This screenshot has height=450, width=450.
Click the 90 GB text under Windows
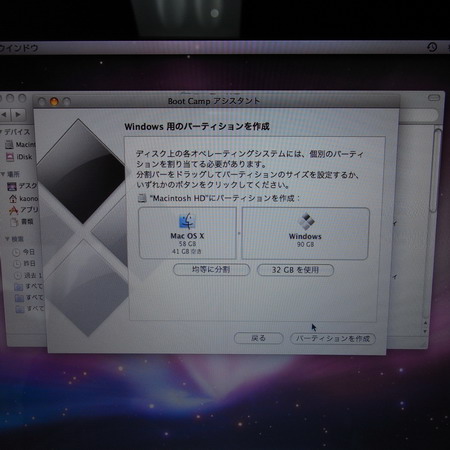coord(306,245)
